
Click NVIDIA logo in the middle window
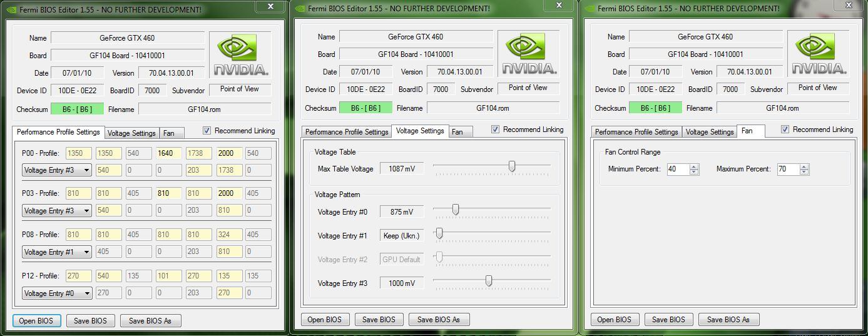(x=529, y=54)
